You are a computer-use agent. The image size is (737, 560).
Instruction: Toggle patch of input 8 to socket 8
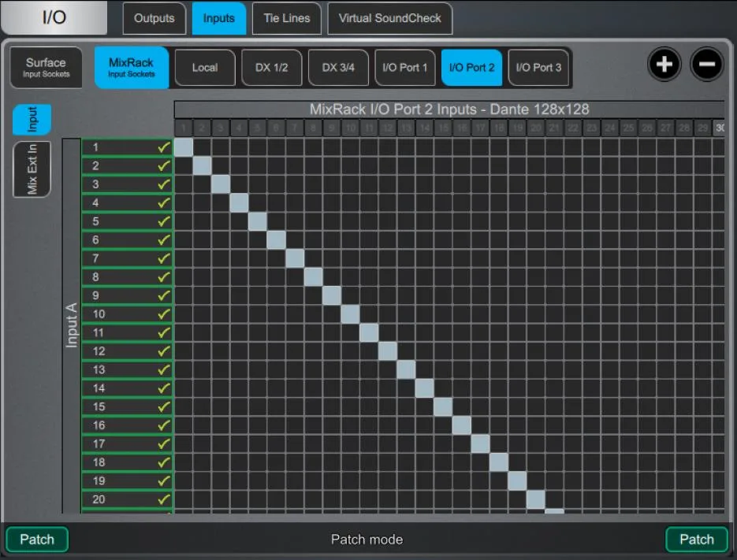click(x=313, y=277)
